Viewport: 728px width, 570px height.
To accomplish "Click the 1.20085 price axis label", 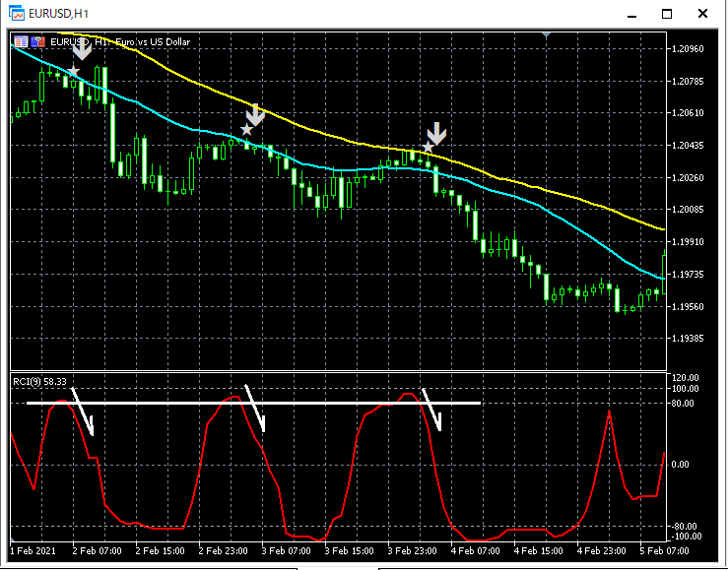I will coord(688,209).
